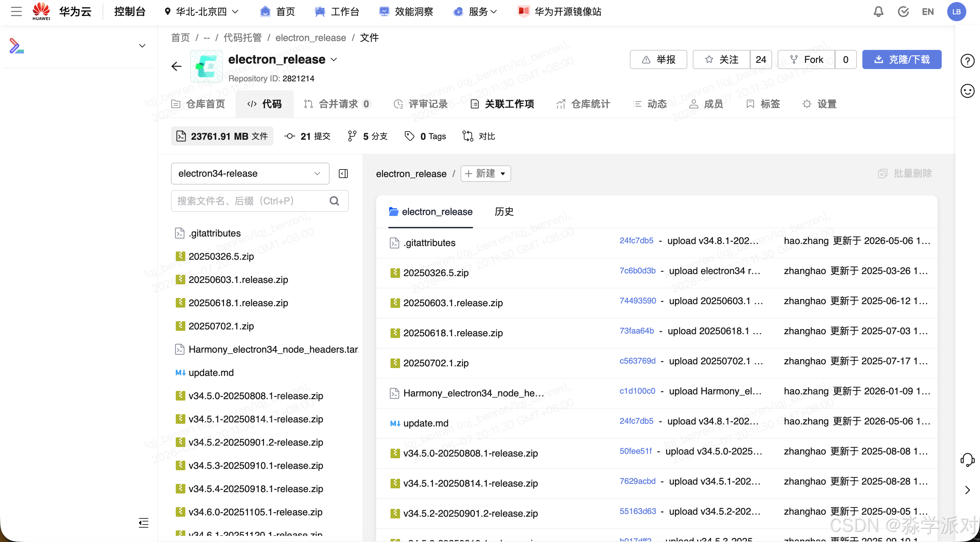Viewport: 980px width, 542px height.
Task: Open the 评审记录 tab
Action: 420,104
